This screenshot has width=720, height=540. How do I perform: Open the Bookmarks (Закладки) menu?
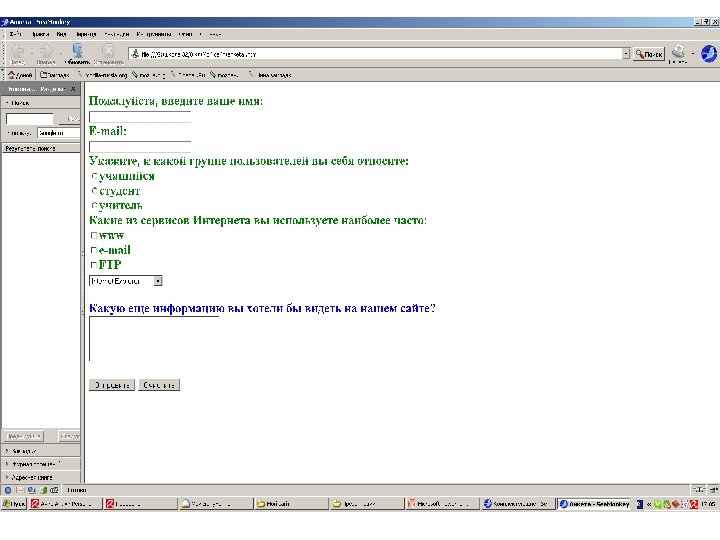(117, 34)
